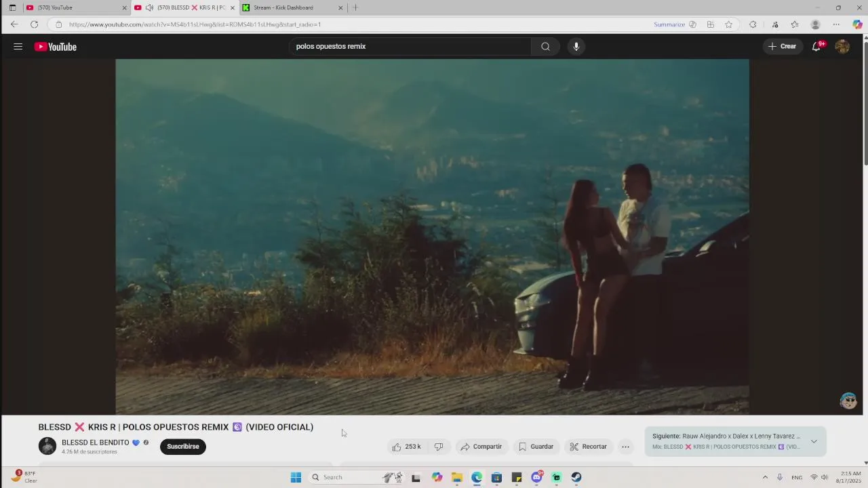Start voice search with the microphone icon
Screen dimensions: 868x488
click(576, 47)
